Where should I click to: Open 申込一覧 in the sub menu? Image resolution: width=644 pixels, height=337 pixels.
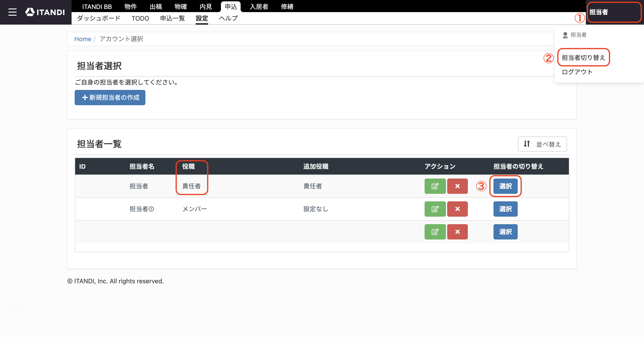(x=172, y=18)
